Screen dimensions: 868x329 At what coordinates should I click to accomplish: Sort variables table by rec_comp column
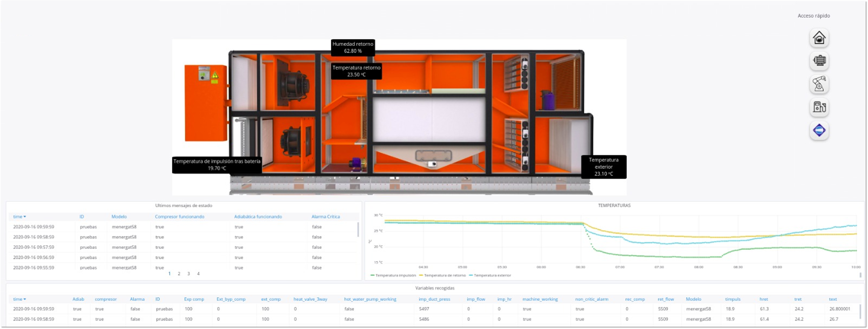pos(635,299)
